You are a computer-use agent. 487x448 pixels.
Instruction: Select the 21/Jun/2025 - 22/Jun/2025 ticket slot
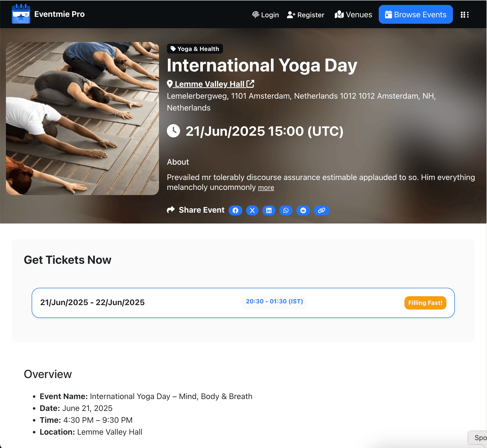click(x=92, y=302)
